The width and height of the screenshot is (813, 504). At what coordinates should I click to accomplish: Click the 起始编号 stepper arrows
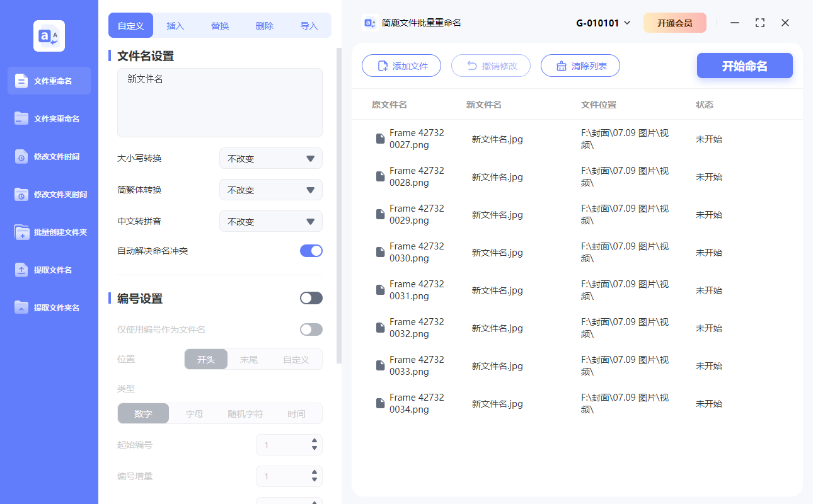tap(314, 445)
